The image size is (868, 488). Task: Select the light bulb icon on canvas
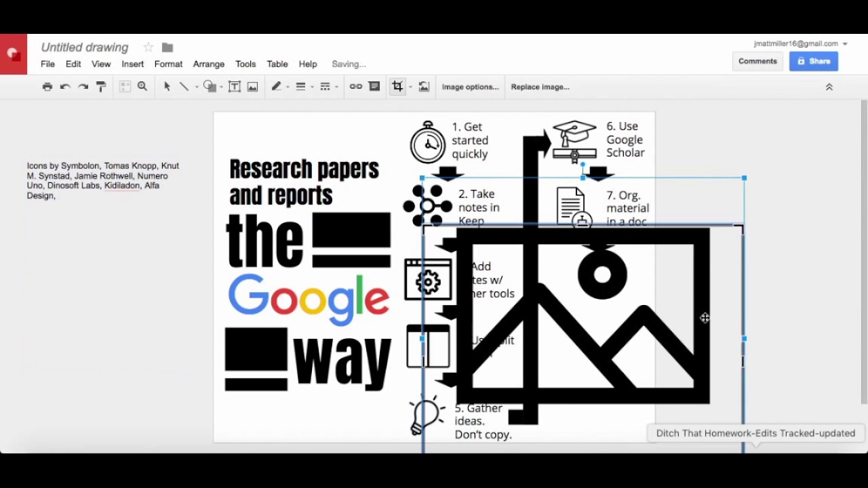(x=426, y=416)
